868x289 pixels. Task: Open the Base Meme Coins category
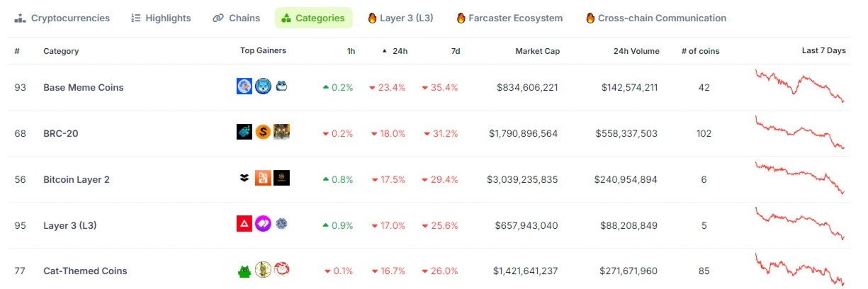(x=84, y=87)
